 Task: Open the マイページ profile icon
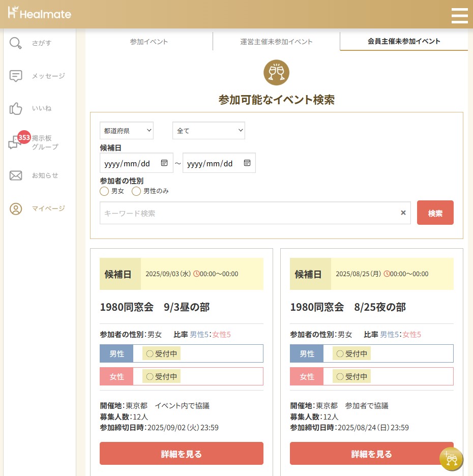coord(16,209)
